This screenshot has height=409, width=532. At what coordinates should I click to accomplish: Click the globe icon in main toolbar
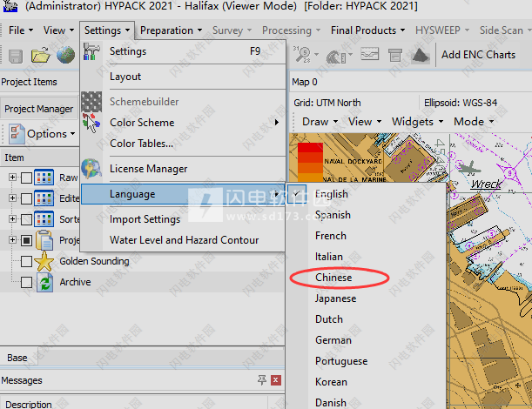(66, 55)
